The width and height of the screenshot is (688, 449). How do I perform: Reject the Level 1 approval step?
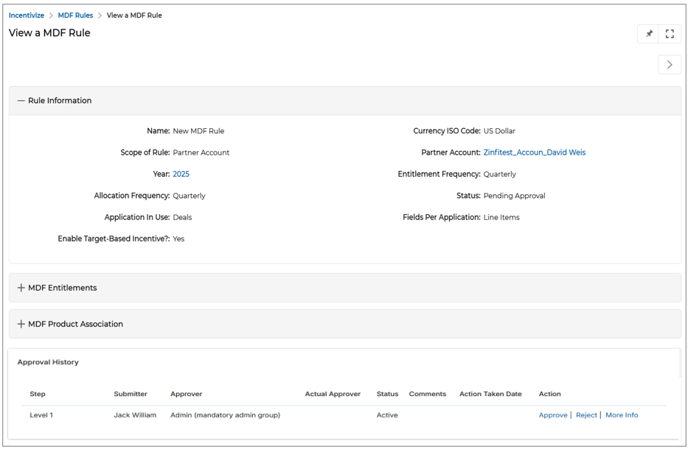pyautogui.click(x=586, y=415)
